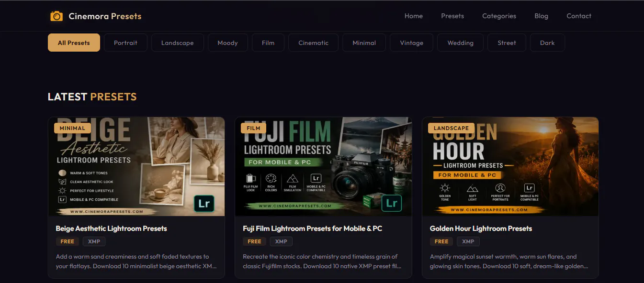Image resolution: width=644 pixels, height=283 pixels.
Task: Click the MINIMAL badge on Beige card
Action: (72, 128)
